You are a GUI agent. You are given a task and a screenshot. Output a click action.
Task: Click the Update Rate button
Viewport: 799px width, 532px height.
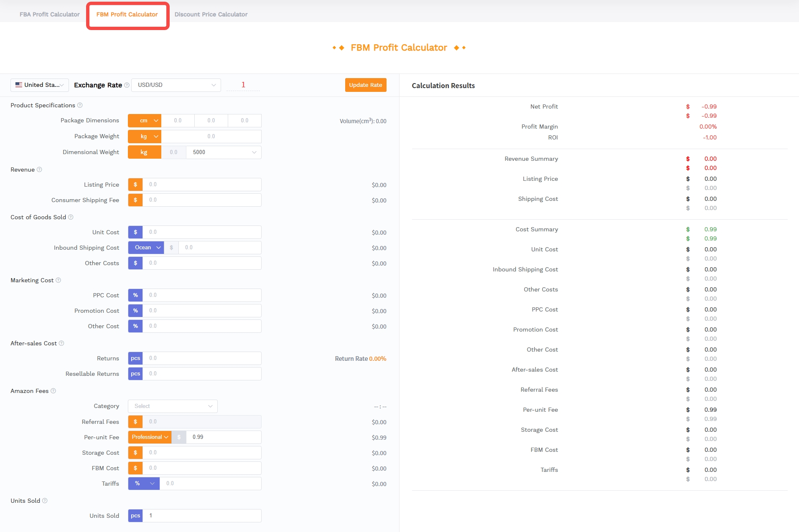[x=366, y=85]
